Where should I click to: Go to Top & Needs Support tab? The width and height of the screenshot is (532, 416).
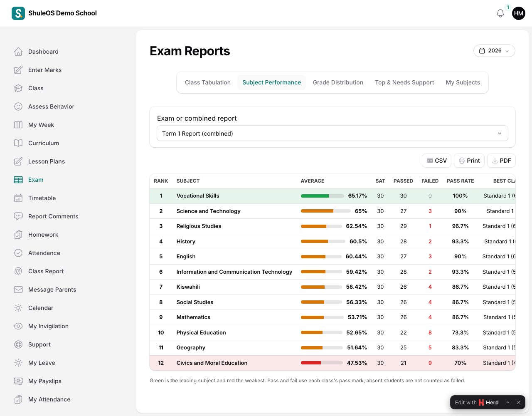404,82
